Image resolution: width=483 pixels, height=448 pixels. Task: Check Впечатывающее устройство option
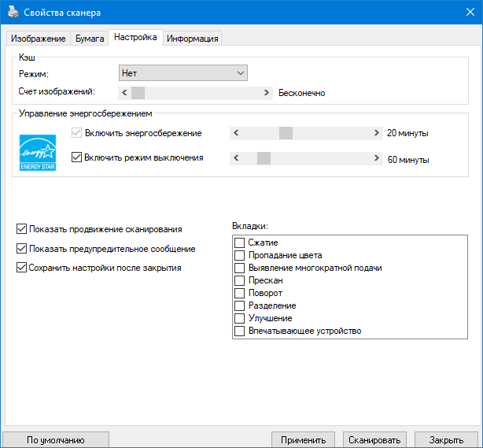click(x=239, y=331)
